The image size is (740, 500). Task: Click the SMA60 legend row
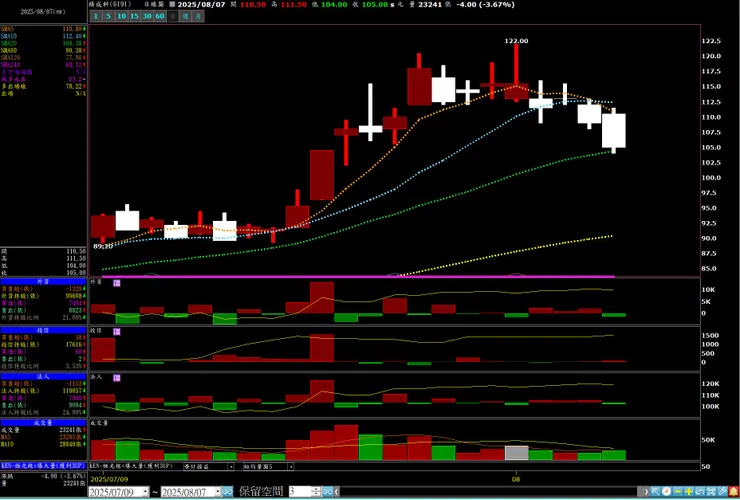43,51
